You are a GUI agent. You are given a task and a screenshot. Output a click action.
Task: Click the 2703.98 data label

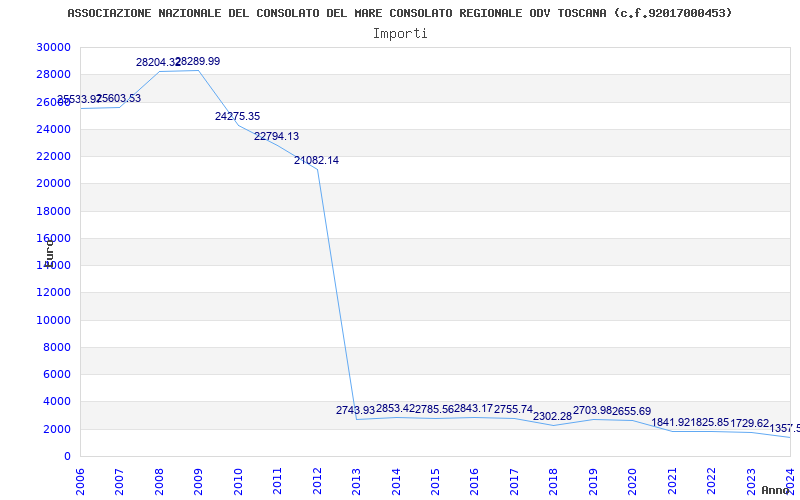592,411
